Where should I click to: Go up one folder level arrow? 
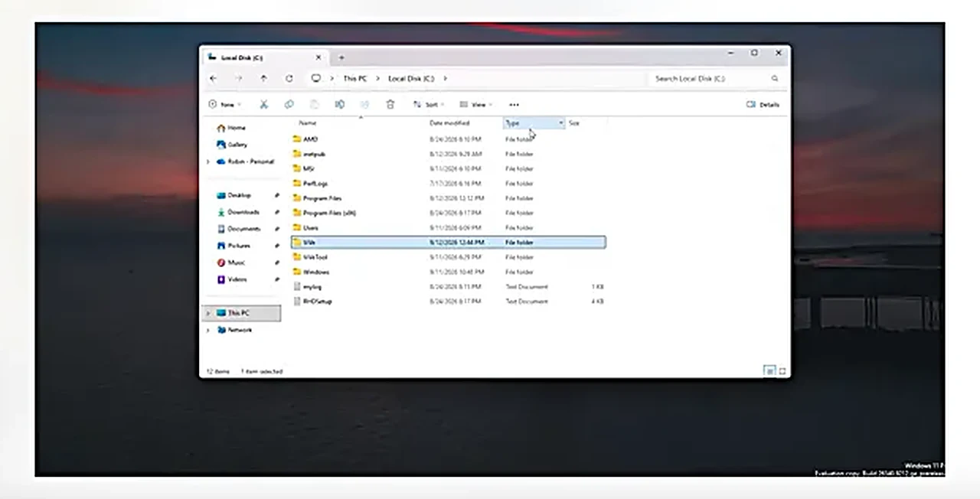click(263, 78)
